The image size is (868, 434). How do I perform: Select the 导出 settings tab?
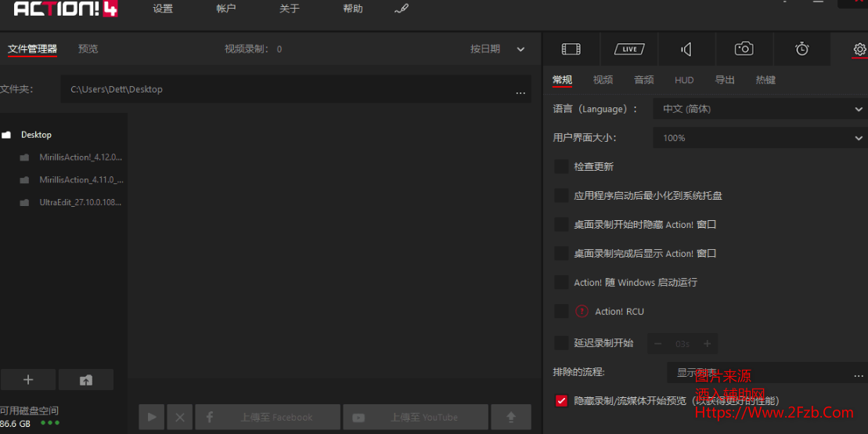[x=725, y=80]
